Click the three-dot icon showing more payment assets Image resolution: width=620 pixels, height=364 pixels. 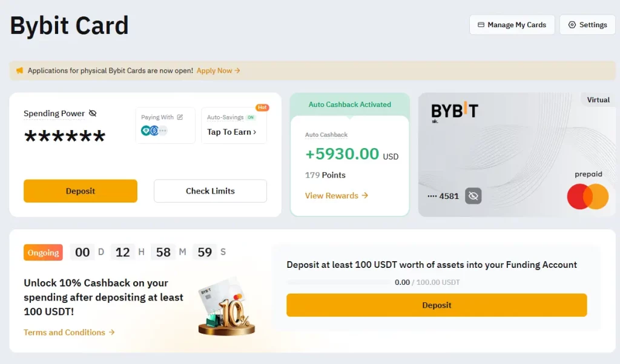click(x=163, y=131)
